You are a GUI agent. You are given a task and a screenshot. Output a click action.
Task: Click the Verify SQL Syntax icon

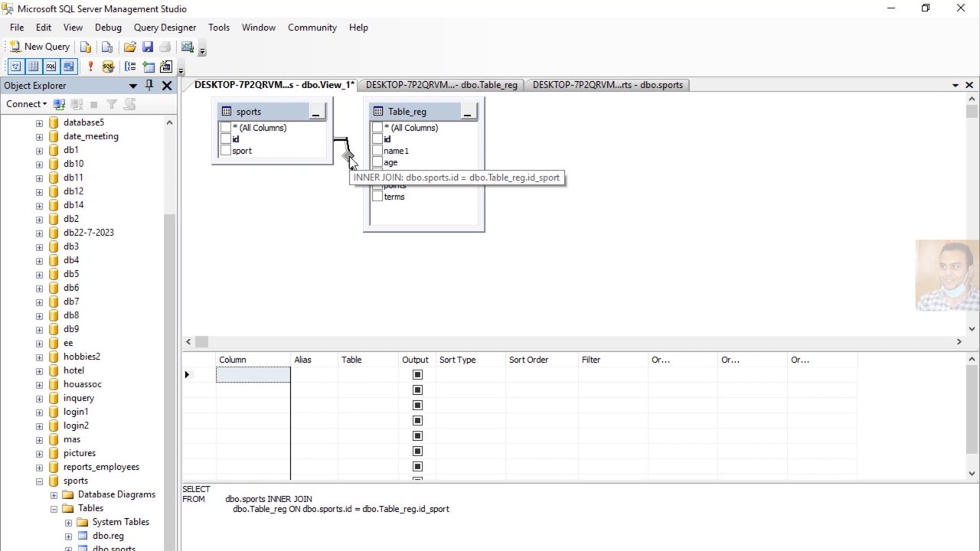tap(108, 67)
